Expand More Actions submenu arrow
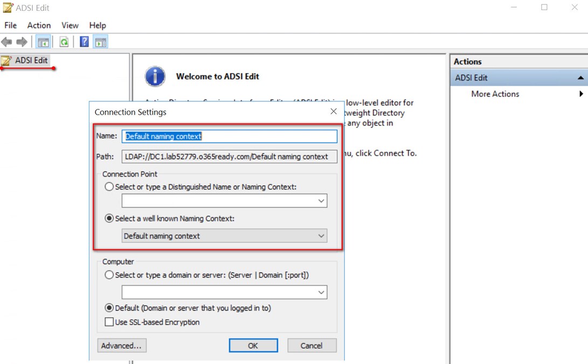 (x=581, y=94)
